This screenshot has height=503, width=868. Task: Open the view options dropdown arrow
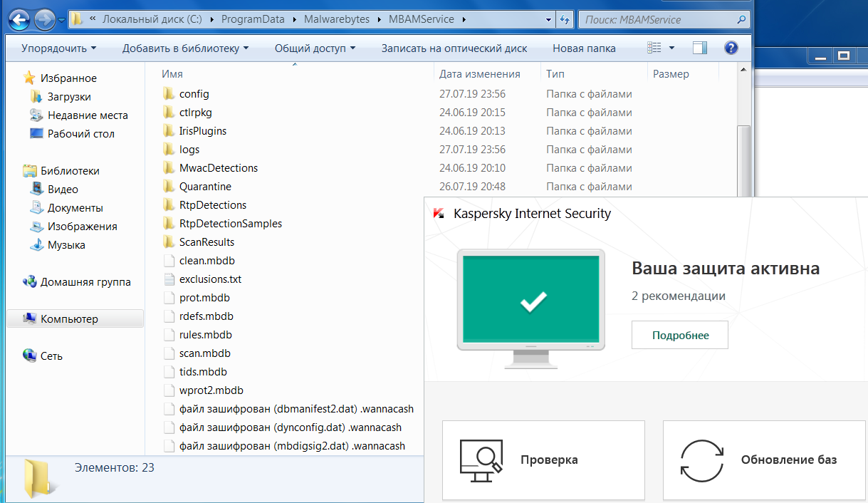tap(672, 48)
